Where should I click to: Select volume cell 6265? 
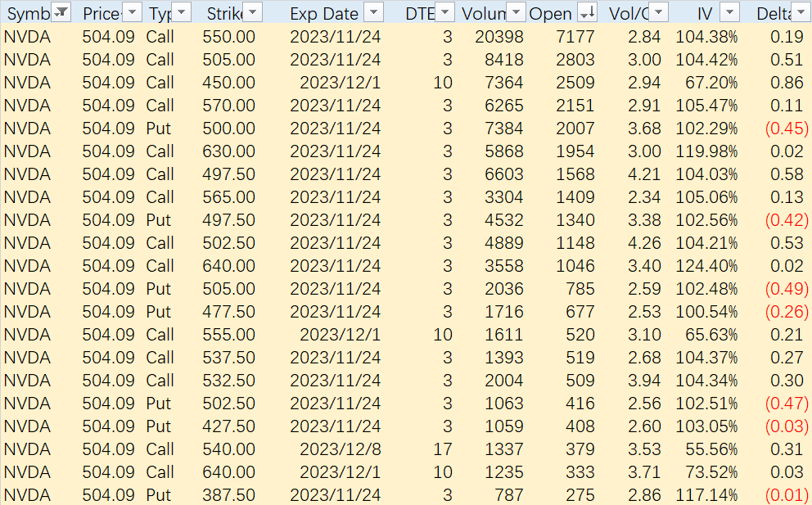pyautogui.click(x=504, y=105)
